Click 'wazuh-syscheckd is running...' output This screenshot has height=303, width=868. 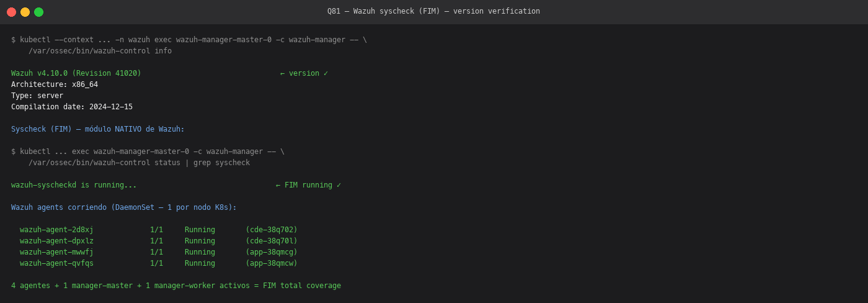[x=74, y=185]
